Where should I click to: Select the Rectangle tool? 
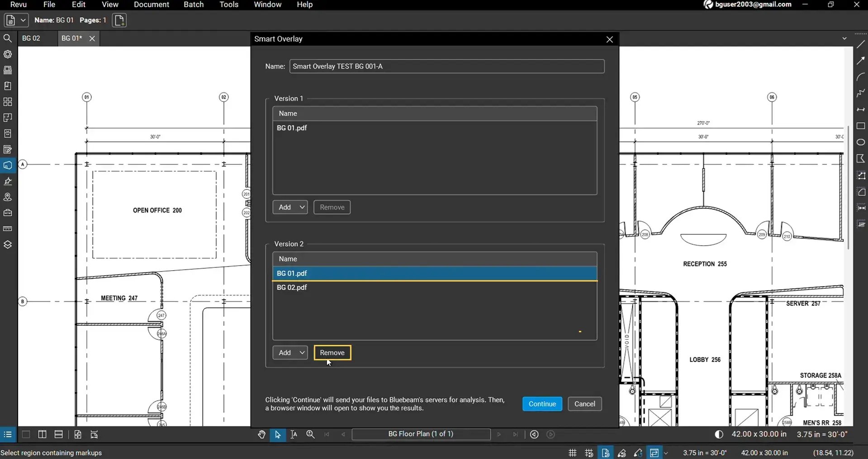tap(861, 126)
